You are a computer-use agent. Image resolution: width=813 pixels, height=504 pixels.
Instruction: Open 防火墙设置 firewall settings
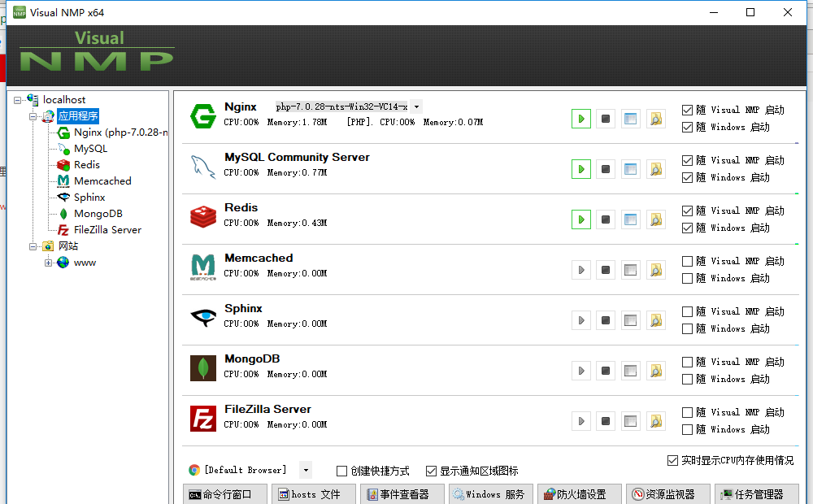coord(580,494)
